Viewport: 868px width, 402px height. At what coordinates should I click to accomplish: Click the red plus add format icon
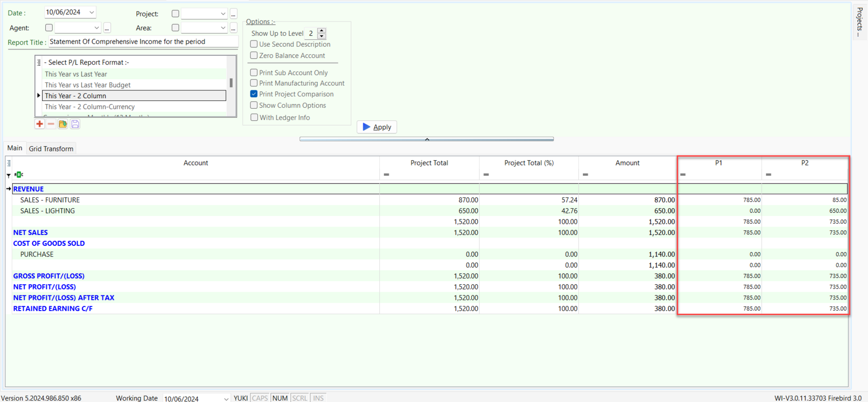(x=39, y=124)
